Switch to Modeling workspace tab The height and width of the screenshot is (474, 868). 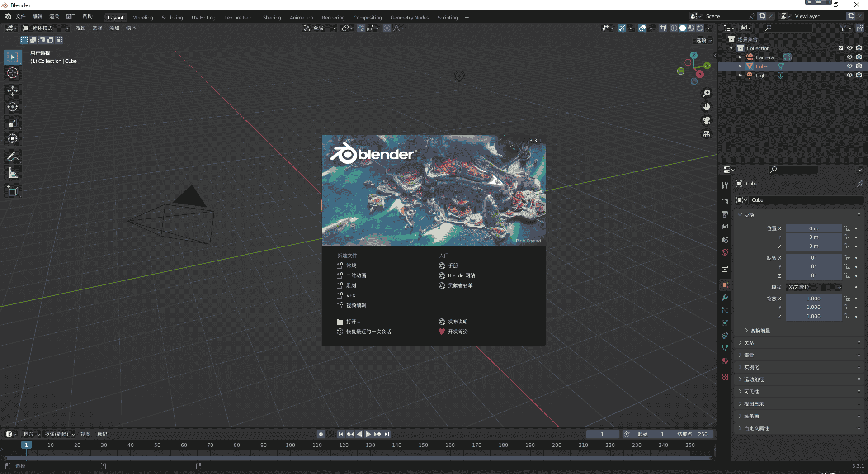pyautogui.click(x=143, y=18)
